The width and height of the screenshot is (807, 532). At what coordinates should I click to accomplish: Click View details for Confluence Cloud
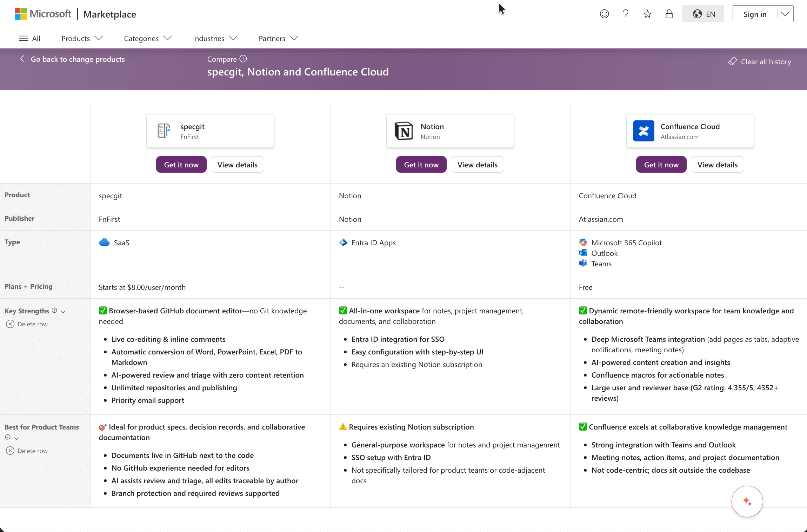(717, 165)
